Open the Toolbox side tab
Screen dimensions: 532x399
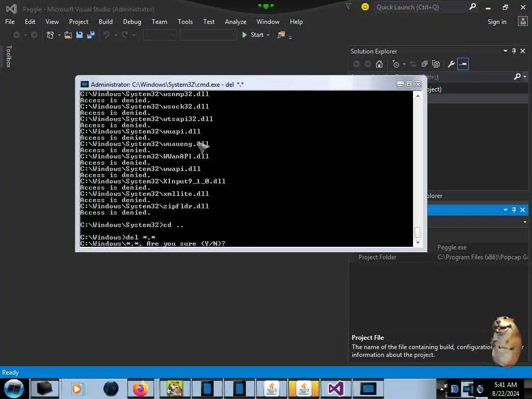pyautogui.click(x=9, y=57)
